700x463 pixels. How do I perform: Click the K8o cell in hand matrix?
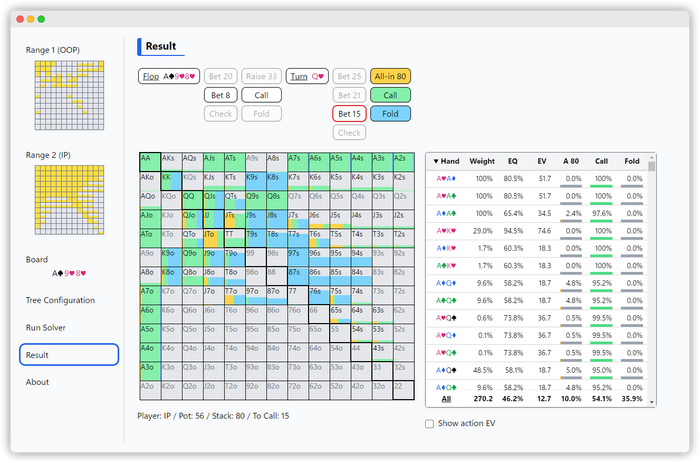point(171,276)
